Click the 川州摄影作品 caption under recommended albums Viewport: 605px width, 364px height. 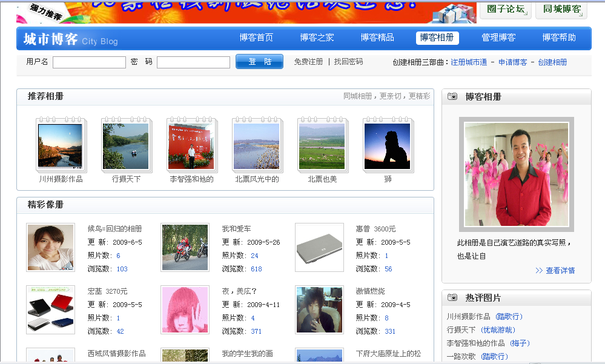coord(61,179)
